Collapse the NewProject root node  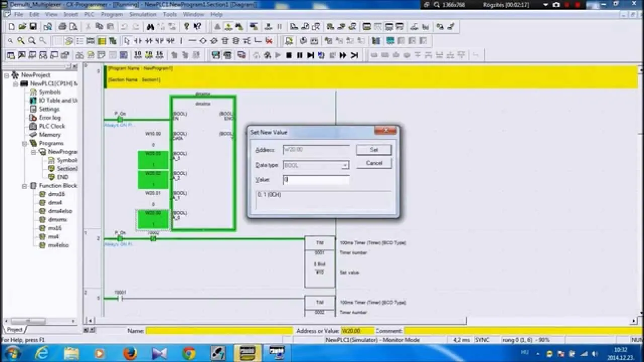click(x=7, y=75)
